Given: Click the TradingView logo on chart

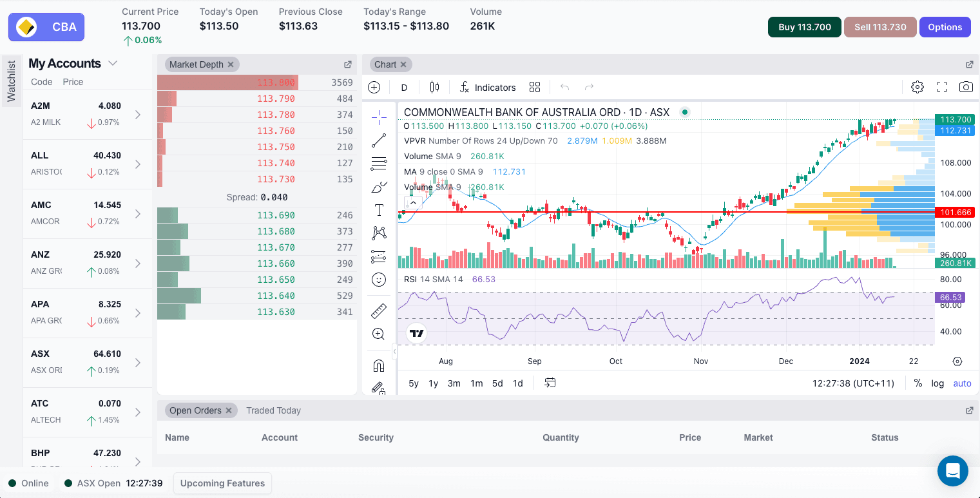Looking at the screenshot, I should click(417, 333).
